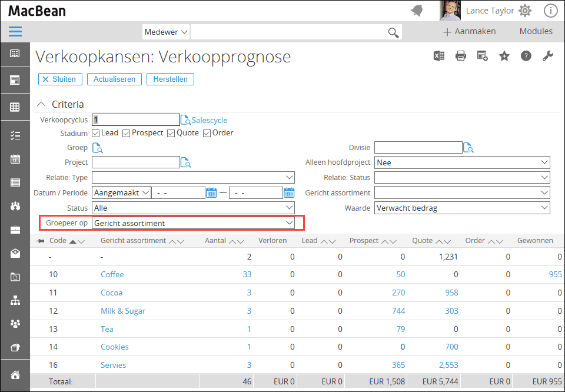
Task: Click the Verkoopcyclus input field
Action: (135, 120)
